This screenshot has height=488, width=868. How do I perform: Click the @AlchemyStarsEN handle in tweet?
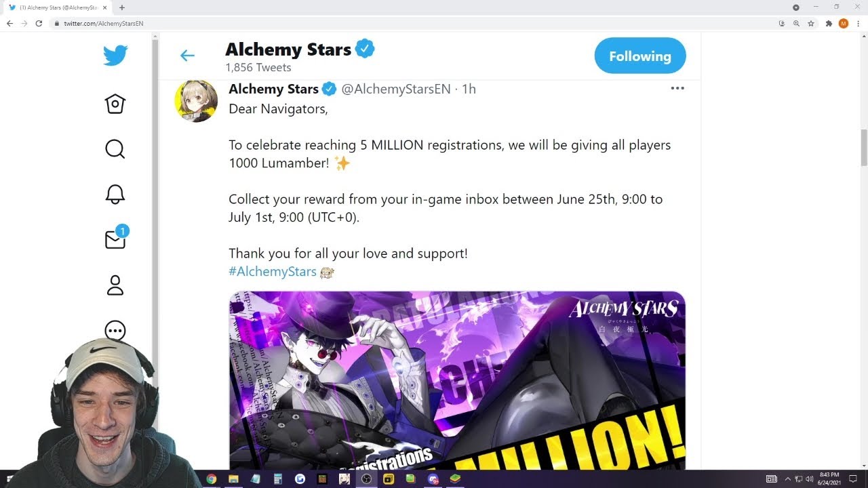(x=396, y=89)
